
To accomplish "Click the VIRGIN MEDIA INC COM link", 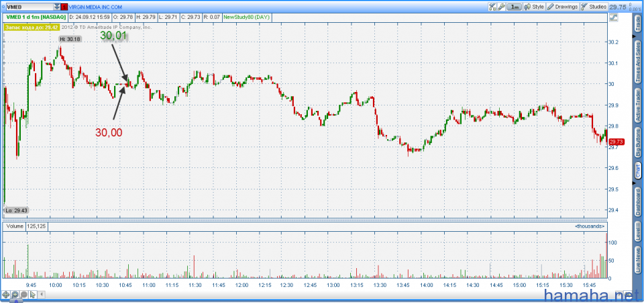I will [x=94, y=7].
